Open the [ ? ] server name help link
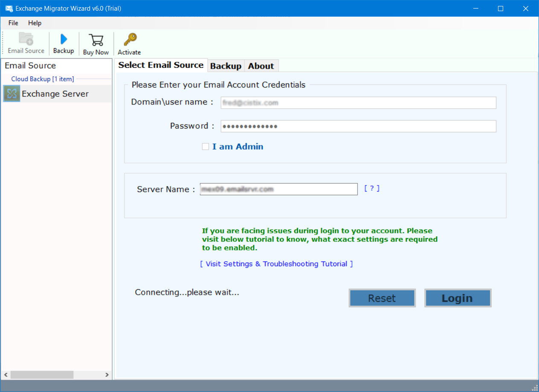This screenshot has width=539, height=392. (372, 188)
